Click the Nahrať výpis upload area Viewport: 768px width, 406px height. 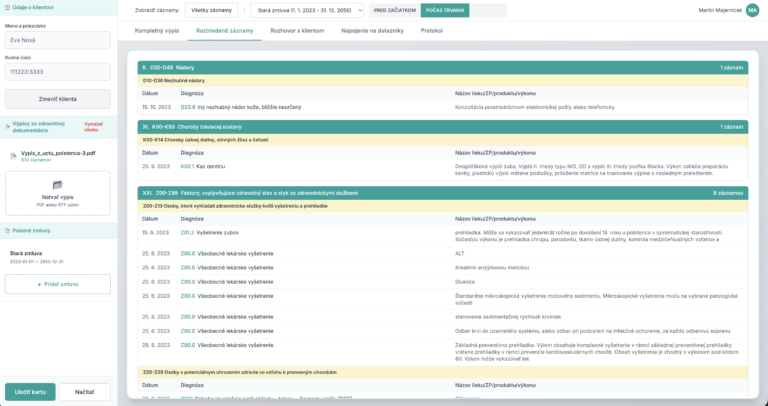[x=58, y=193]
